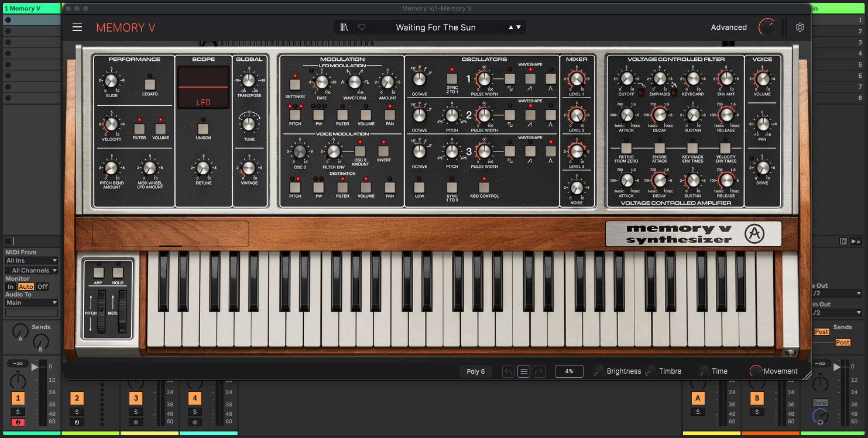The image size is (868, 438).
Task: Click the Arturia logo on the nameplate
Action: pyautogui.click(x=754, y=234)
